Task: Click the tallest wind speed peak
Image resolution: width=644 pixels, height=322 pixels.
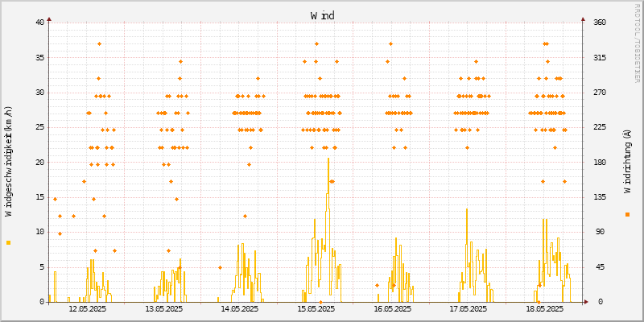Action: [328, 159]
